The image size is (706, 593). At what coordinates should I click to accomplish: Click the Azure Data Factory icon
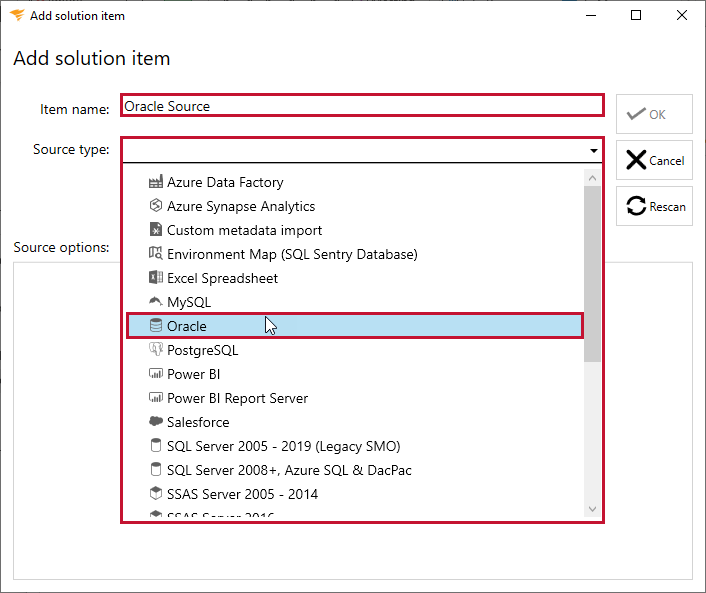tap(155, 182)
